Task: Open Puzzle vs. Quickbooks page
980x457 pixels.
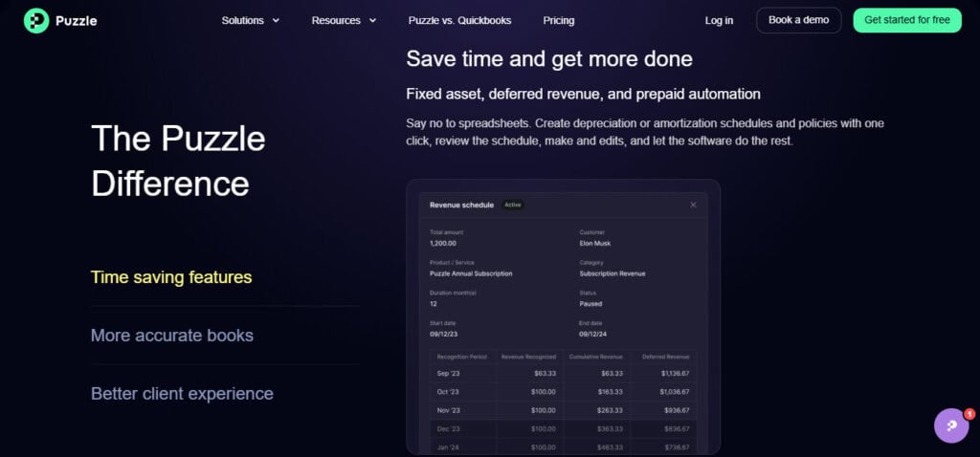Action: pos(459,21)
